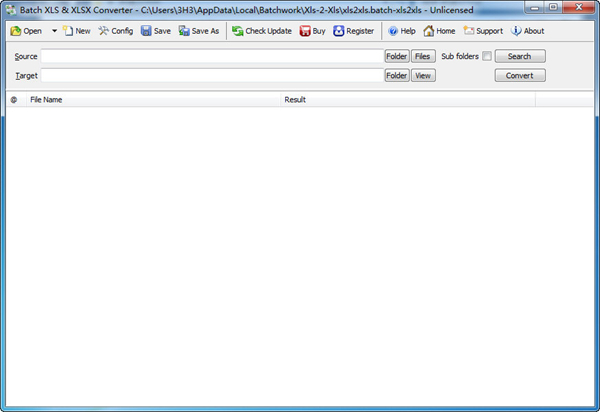Show the About information

[528, 31]
